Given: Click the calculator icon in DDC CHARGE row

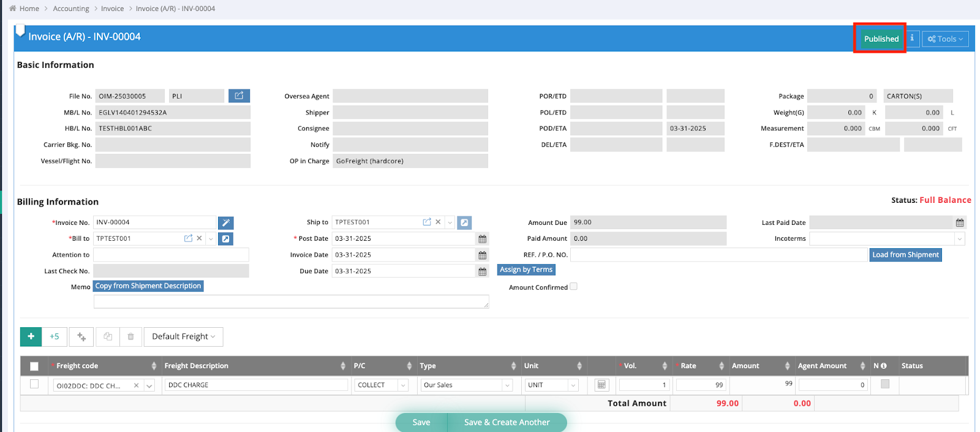Looking at the screenshot, I should pyautogui.click(x=601, y=385).
